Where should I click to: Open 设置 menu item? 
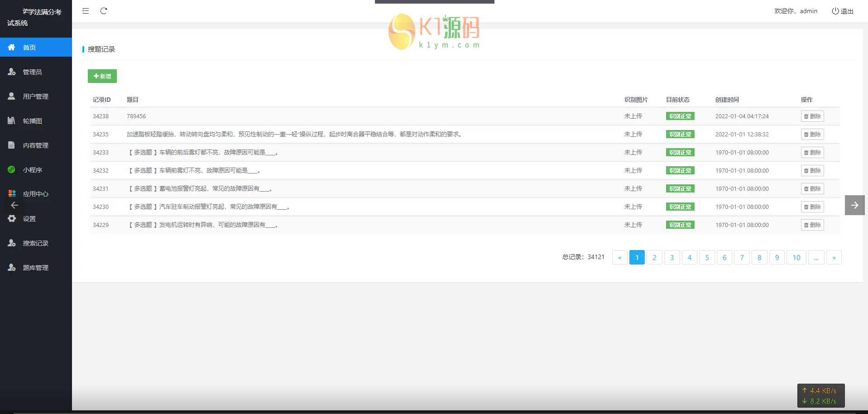(x=36, y=218)
